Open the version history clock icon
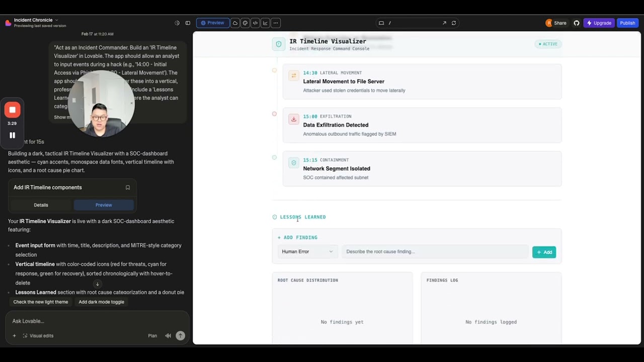 177,23
